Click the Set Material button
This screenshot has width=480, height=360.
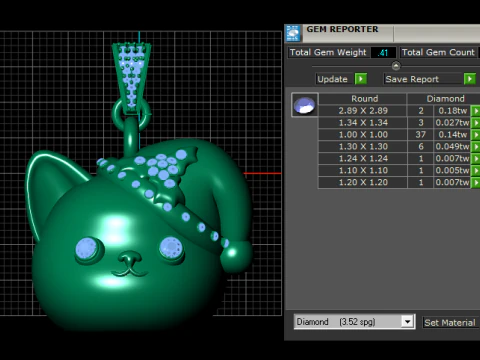pyautogui.click(x=450, y=322)
